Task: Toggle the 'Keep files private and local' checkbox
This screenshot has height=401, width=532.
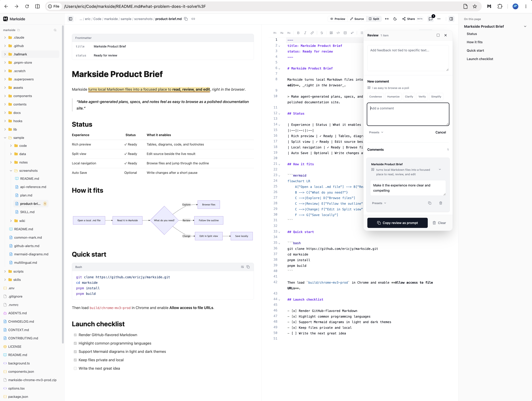Action: point(75,360)
